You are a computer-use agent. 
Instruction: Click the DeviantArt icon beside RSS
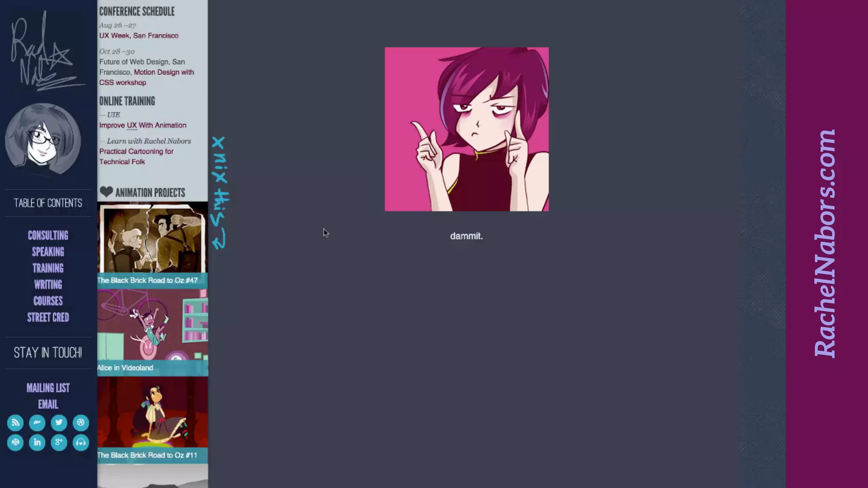(x=37, y=422)
